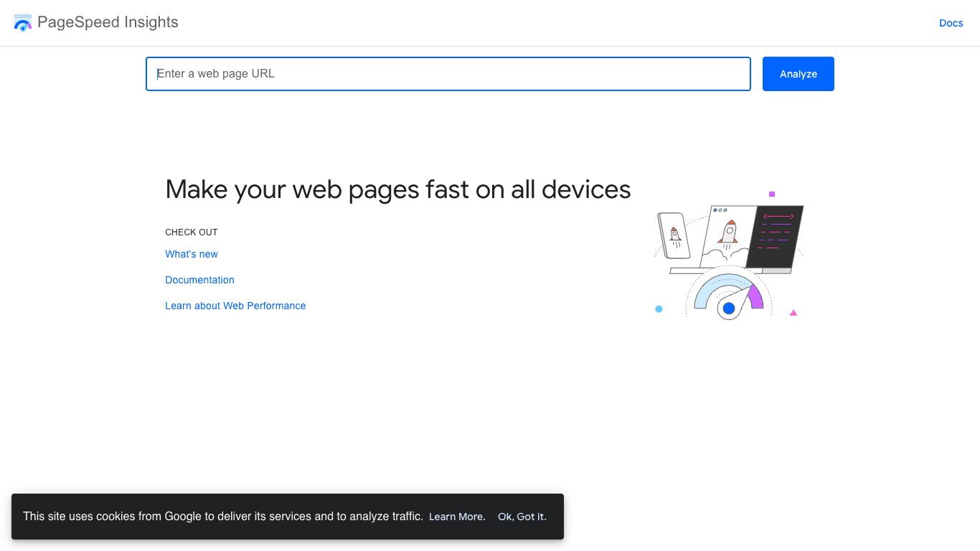Viewport: 980px width, 551px height.
Task: Open the What's new link
Action: coord(191,254)
